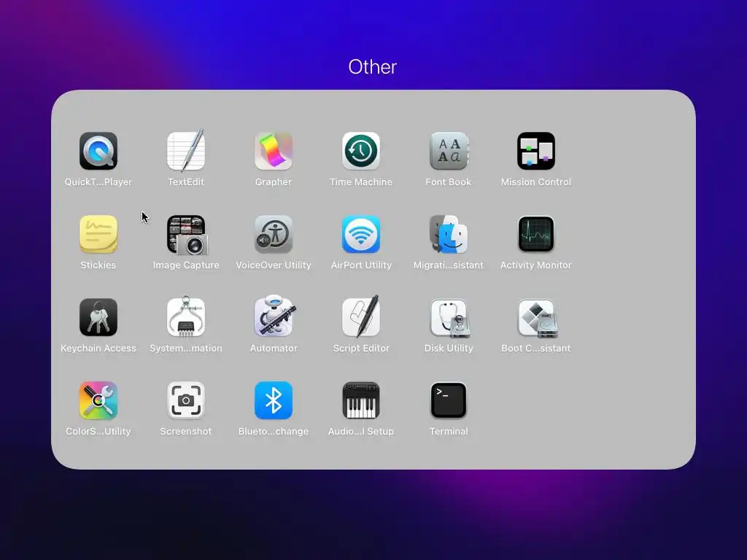Click the 'Disk Utility' label text
747x560 pixels.
449,349
